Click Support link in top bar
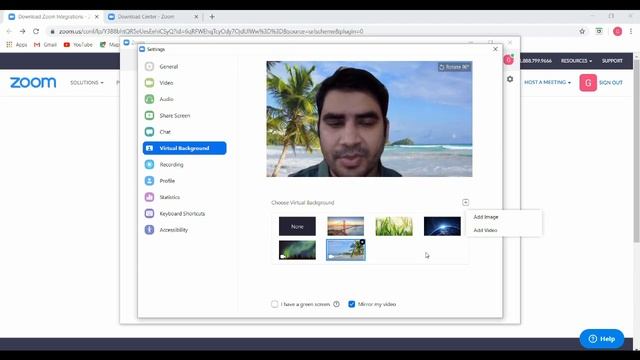This screenshot has width=640, height=360. 612,61
